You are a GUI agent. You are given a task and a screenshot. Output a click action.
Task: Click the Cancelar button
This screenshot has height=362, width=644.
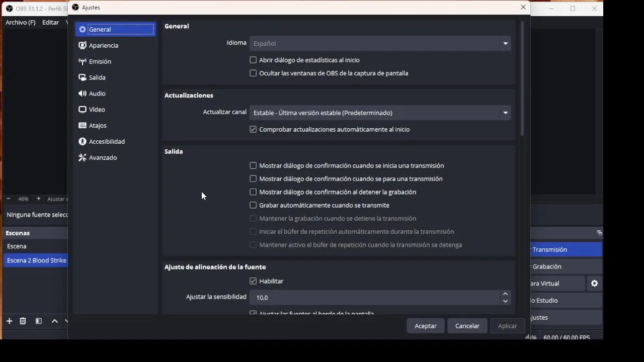(467, 326)
